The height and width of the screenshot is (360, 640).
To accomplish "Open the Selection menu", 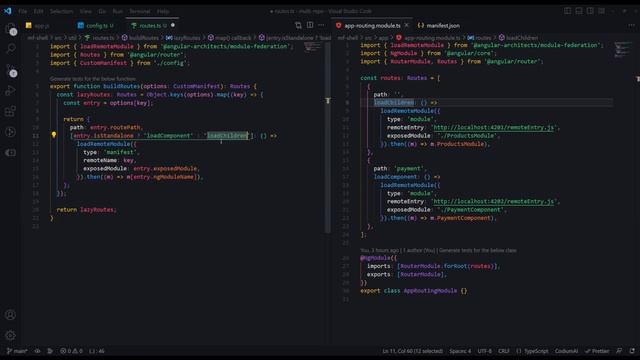I will click(x=61, y=11).
